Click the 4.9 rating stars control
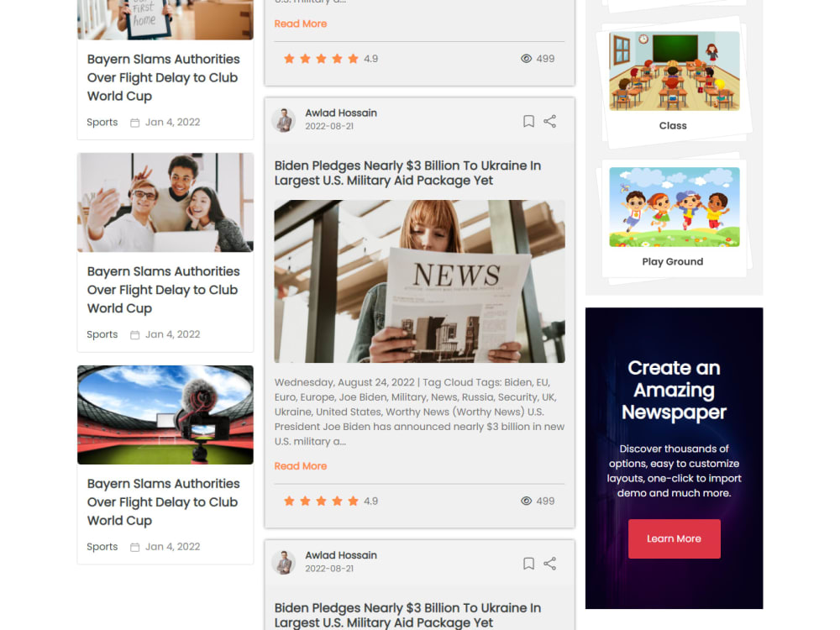This screenshot has width=840, height=630. click(321, 501)
